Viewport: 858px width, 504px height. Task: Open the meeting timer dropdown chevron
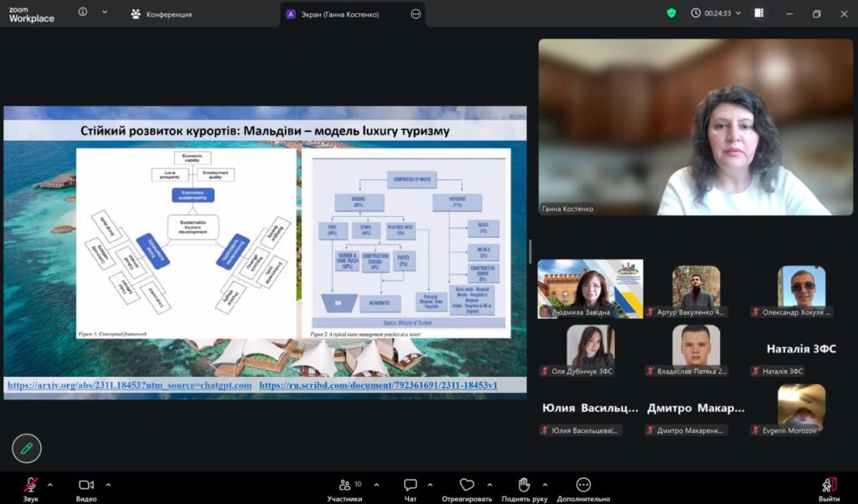738,13
